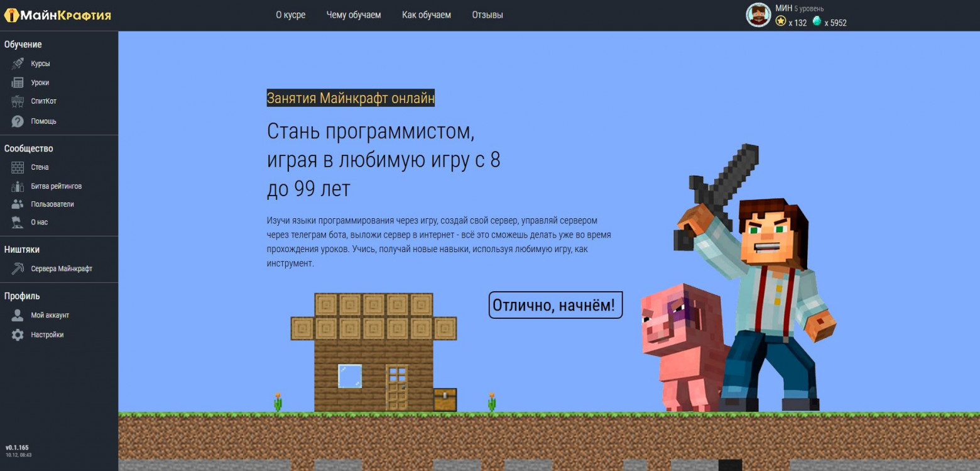Open Мой аккаунт via the user icon
The height and width of the screenshot is (471, 980).
(x=16, y=315)
